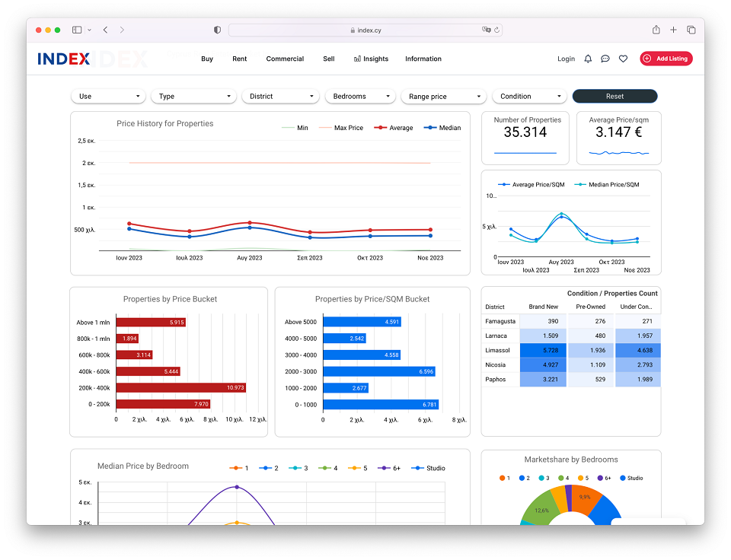Image resolution: width=731 pixels, height=560 pixels.
Task: Click the Safari address bar
Action: (x=365, y=30)
